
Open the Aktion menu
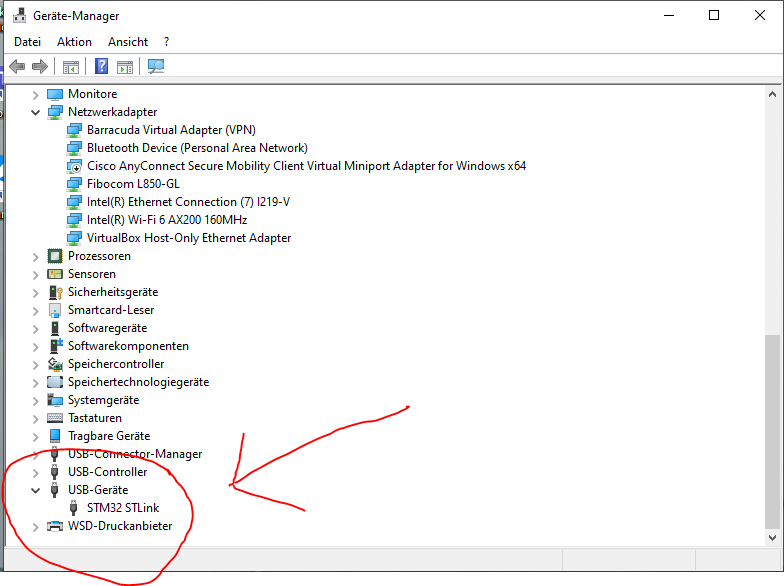pos(74,42)
